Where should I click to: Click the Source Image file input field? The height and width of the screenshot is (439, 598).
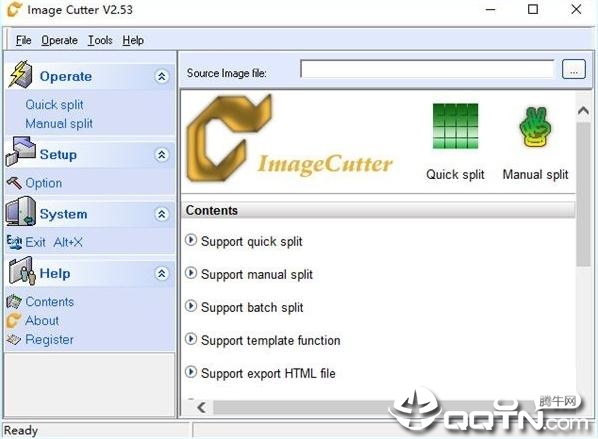point(427,69)
